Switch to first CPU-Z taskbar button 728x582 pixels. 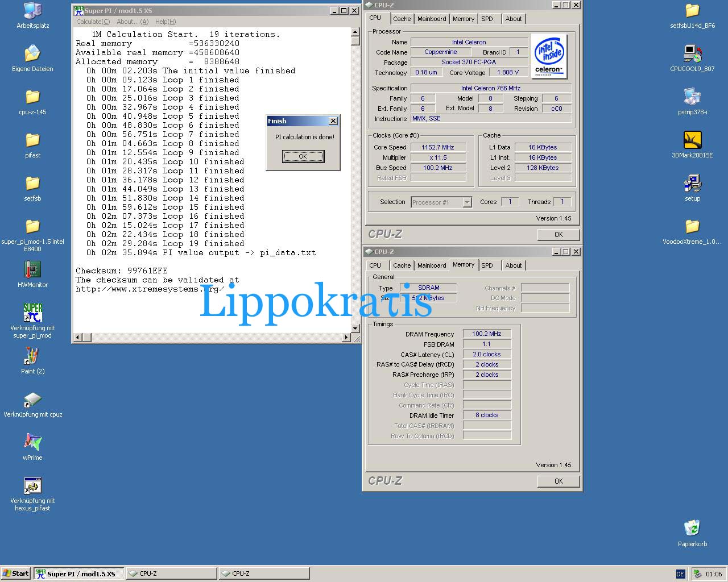click(x=171, y=573)
